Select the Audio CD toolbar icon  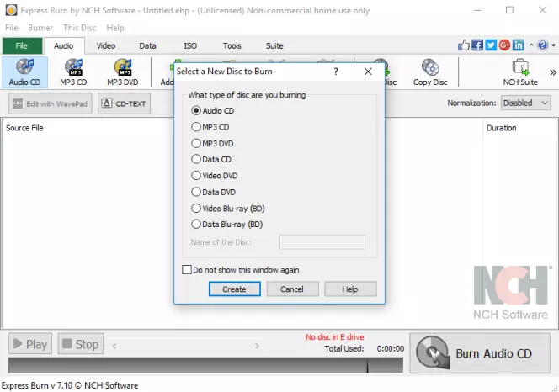click(24, 72)
